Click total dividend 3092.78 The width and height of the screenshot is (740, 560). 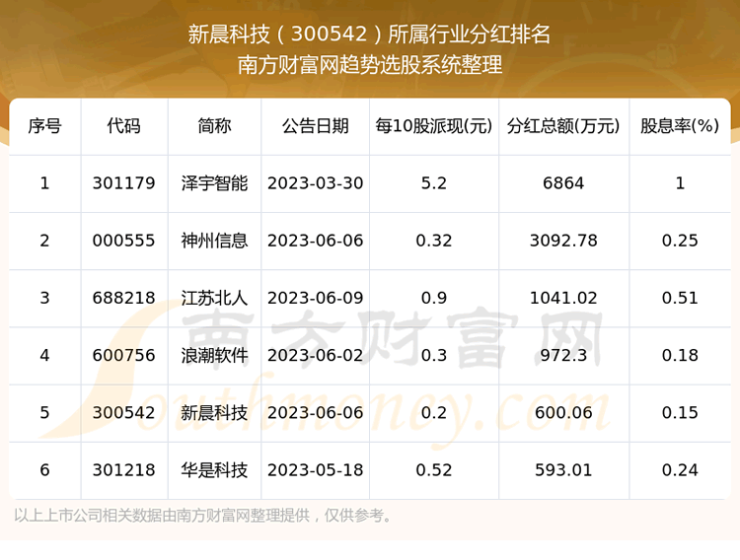563,241
